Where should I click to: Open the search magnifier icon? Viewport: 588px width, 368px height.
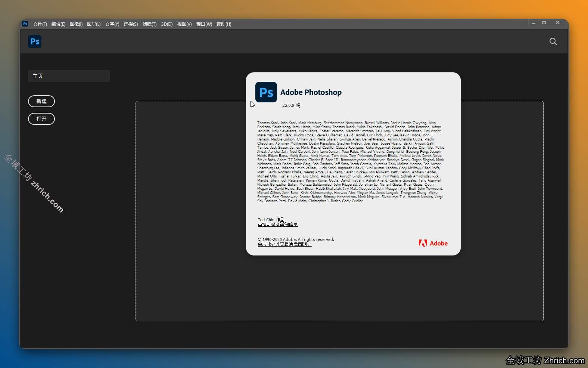coord(553,41)
